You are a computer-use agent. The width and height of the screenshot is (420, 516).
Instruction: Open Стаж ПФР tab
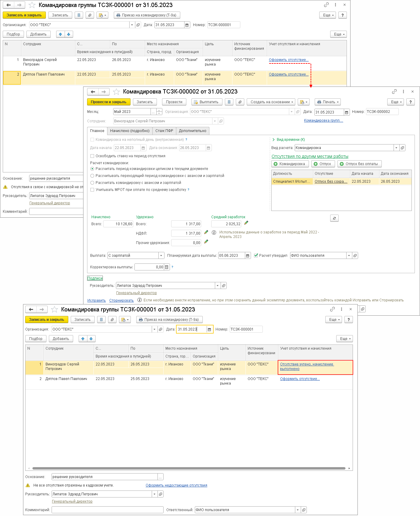(164, 131)
